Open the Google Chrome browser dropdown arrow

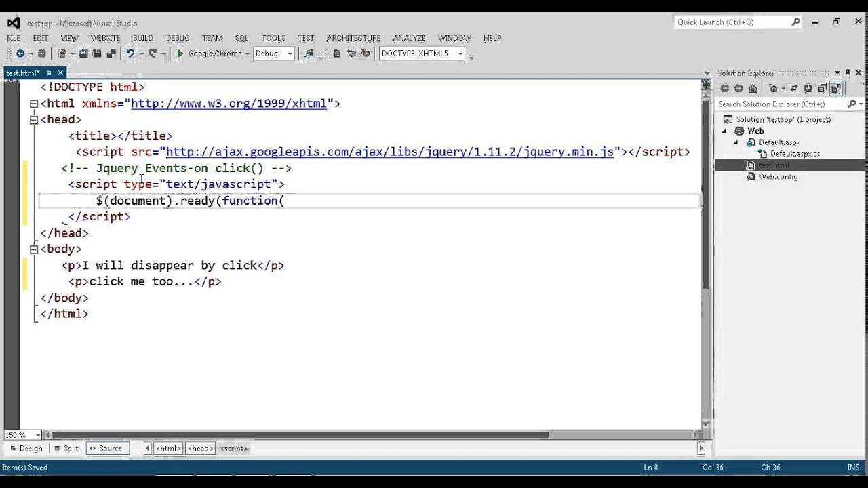click(247, 54)
